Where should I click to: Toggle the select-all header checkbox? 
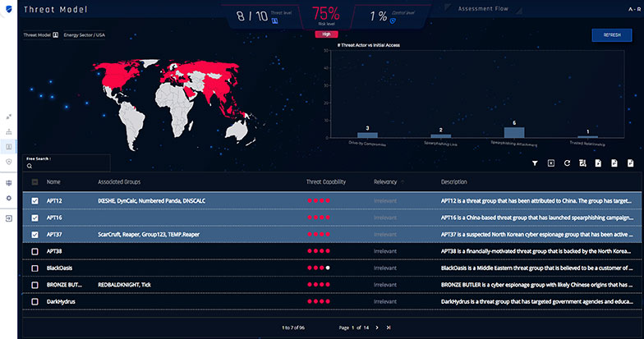point(34,181)
